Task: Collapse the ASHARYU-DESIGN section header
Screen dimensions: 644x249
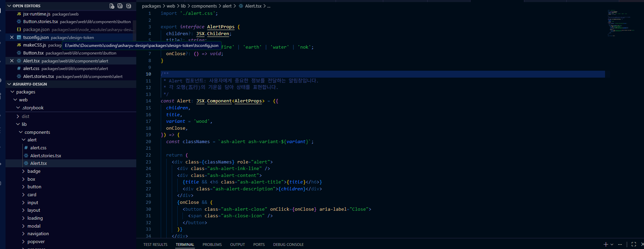Action: pos(9,84)
